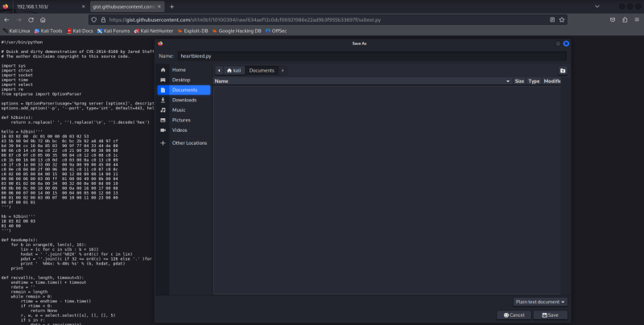Open the Kali Forums bookmark
Image resolution: width=644 pixels, height=325 pixels.
click(x=114, y=31)
